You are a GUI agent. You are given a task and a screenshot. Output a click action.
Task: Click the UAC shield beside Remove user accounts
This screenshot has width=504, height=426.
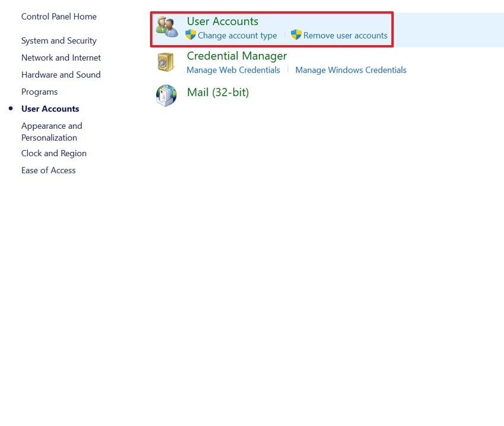pyautogui.click(x=296, y=36)
